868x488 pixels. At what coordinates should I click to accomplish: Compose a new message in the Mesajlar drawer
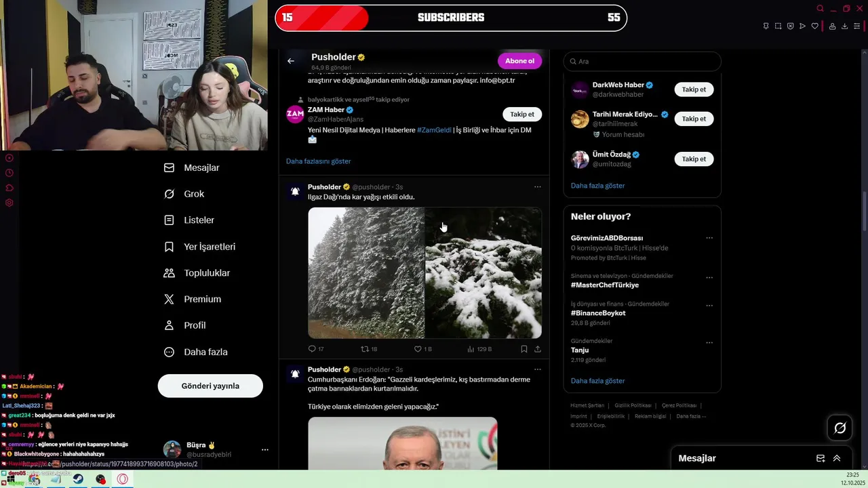click(821, 458)
